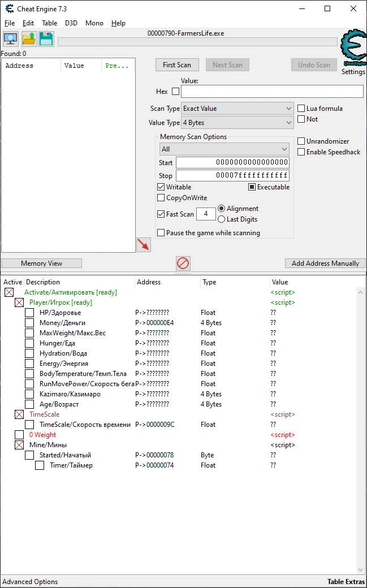Enable the Lua formula checkbox

point(301,109)
